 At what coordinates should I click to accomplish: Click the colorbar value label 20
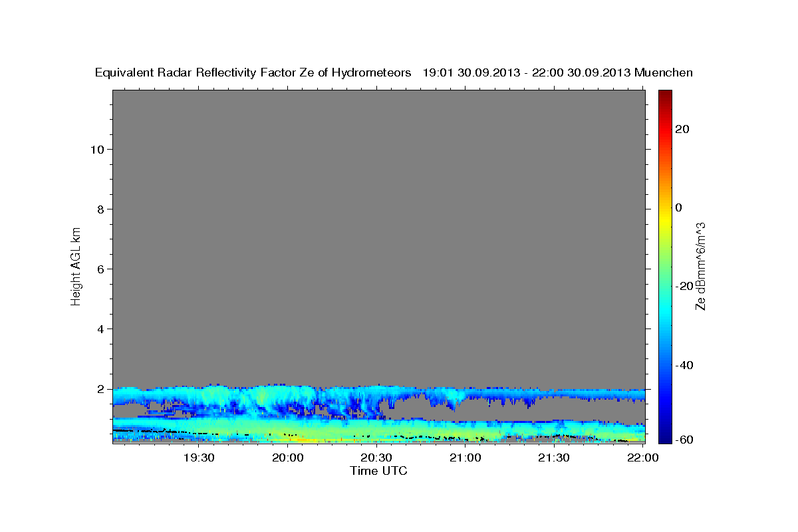[x=682, y=129]
